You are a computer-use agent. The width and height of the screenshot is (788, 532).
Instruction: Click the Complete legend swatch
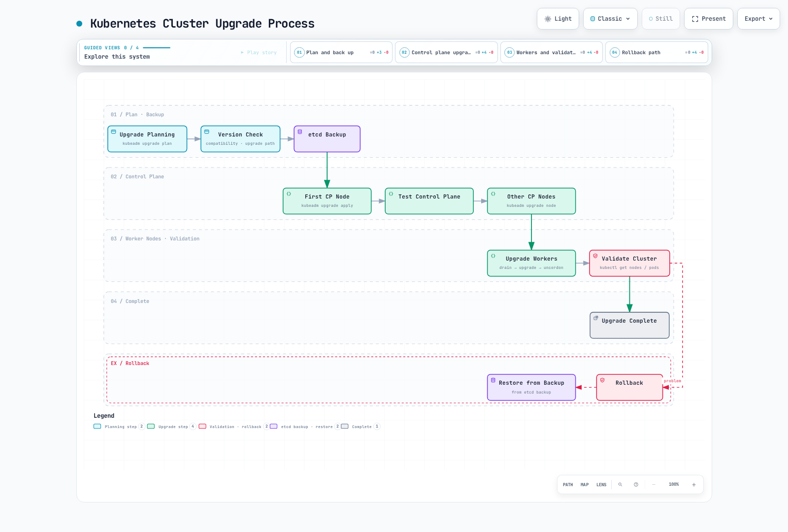[x=345, y=427]
